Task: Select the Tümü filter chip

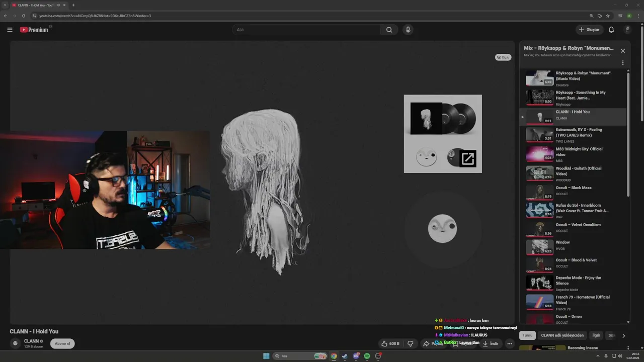Action: [527, 335]
